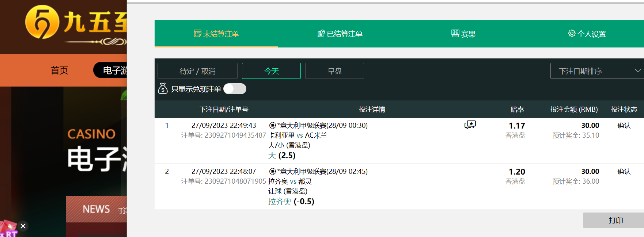Click the personal settings gear icon

pos(572,34)
